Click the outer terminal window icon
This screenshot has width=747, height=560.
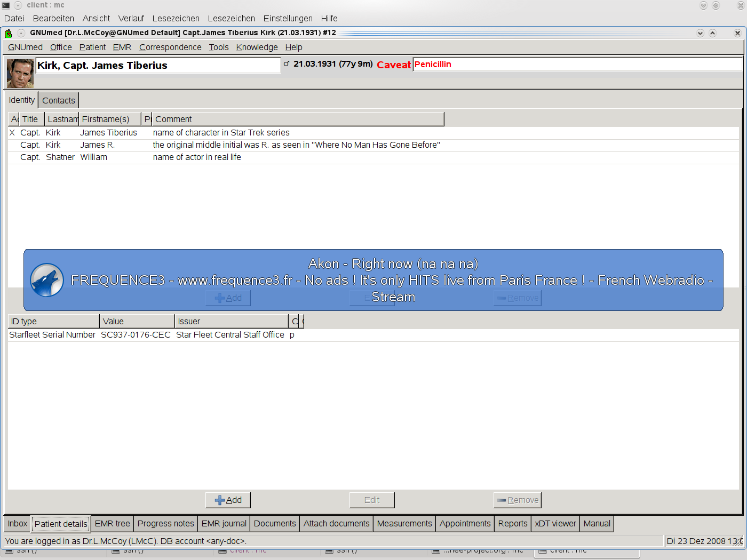(x=6, y=5)
